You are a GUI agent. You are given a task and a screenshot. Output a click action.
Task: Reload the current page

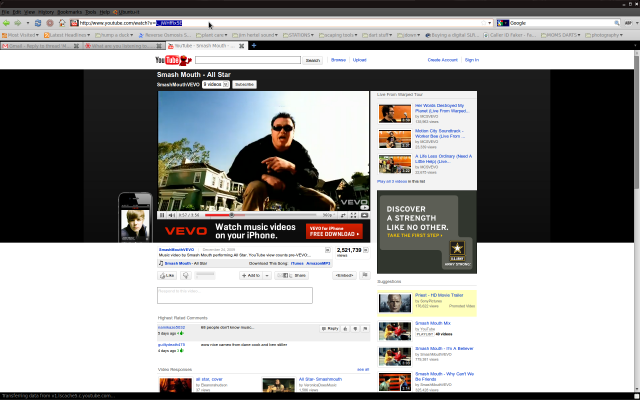click(38, 23)
